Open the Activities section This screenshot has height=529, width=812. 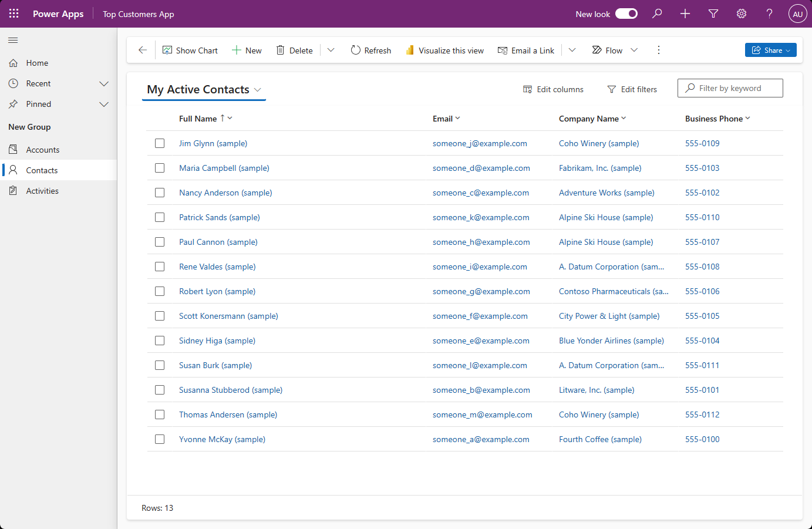(41, 190)
